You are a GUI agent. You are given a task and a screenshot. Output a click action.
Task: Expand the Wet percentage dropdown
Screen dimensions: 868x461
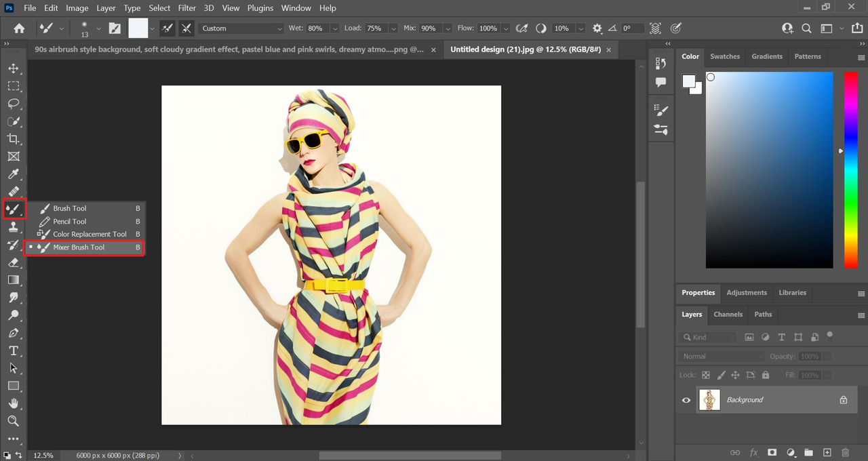(334, 28)
